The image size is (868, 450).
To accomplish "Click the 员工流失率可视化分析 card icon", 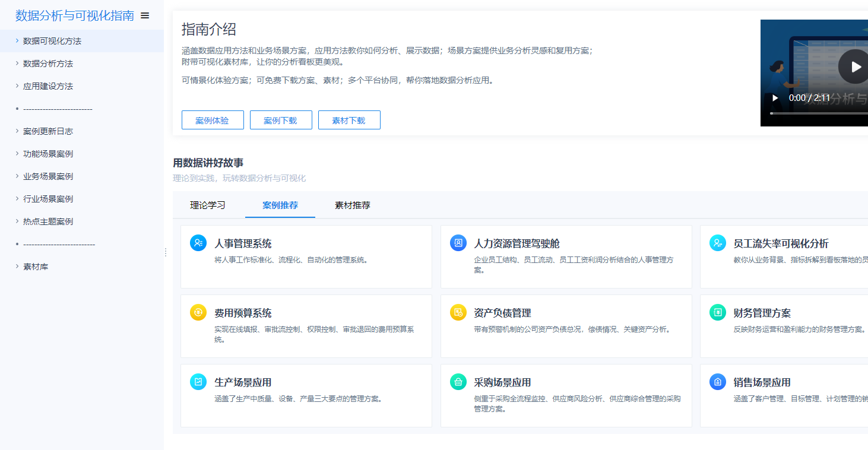I will click(718, 243).
